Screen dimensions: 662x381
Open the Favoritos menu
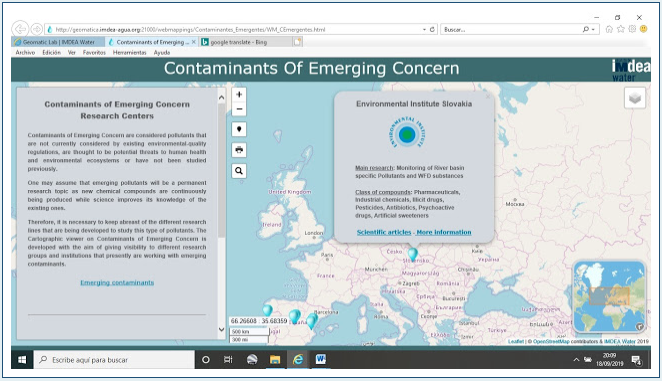coord(94,53)
